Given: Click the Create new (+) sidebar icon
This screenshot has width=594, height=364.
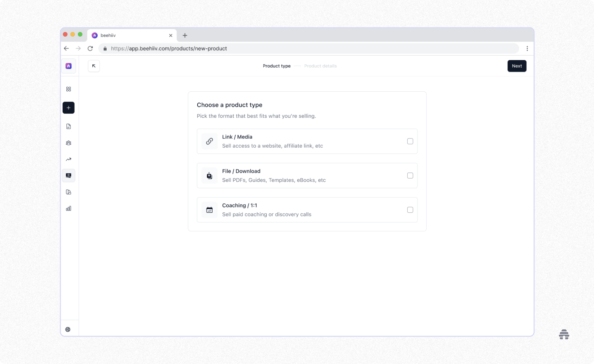Looking at the screenshot, I should pyautogui.click(x=68, y=107).
